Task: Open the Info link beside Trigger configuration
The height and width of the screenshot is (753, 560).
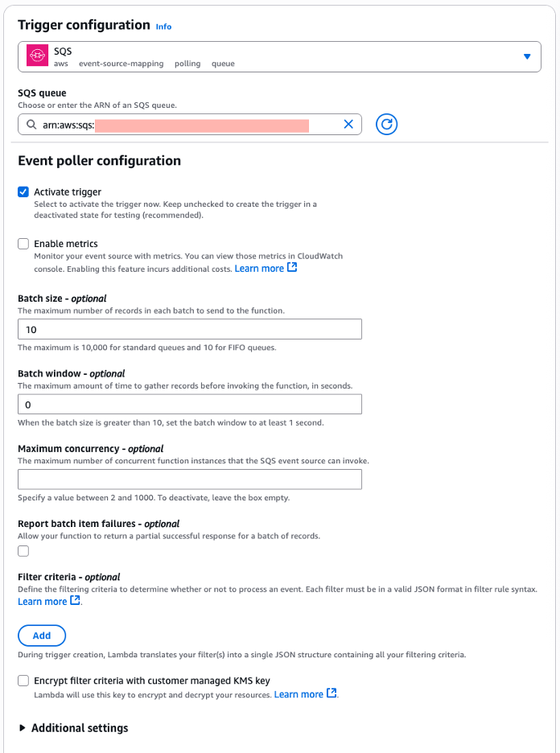Action: [163, 27]
